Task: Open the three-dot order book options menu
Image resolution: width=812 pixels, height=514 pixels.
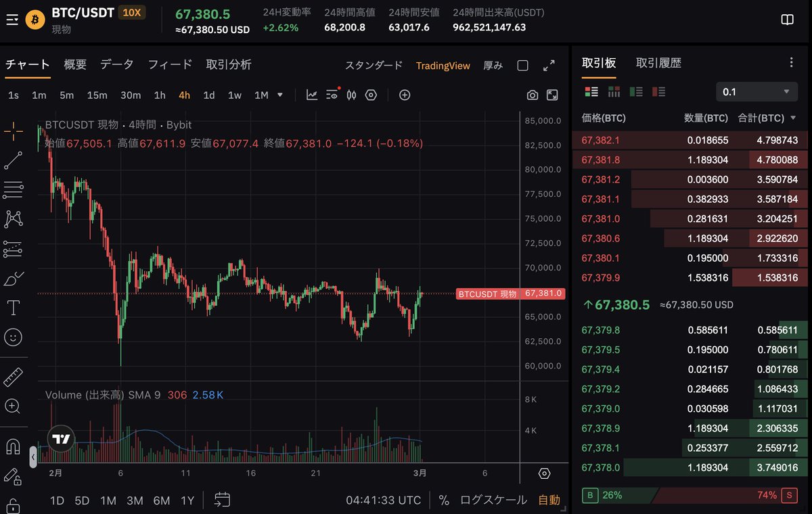Action: tap(792, 63)
